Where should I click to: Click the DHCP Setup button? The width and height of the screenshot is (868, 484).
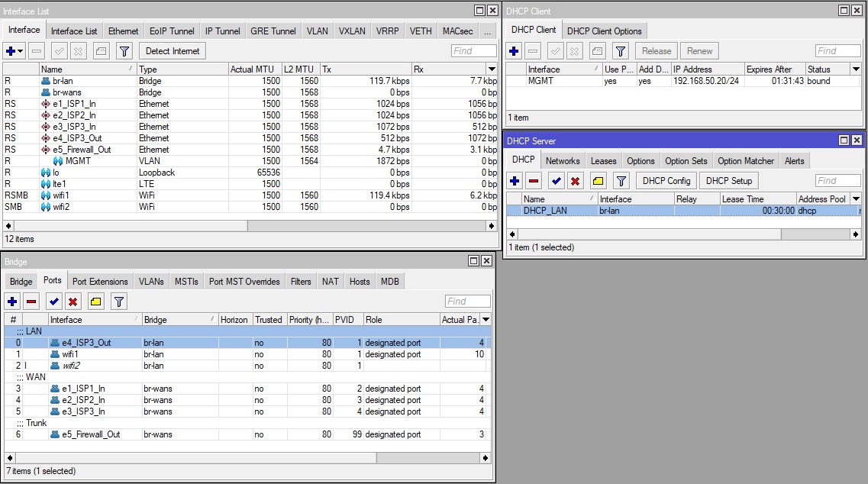[729, 181]
